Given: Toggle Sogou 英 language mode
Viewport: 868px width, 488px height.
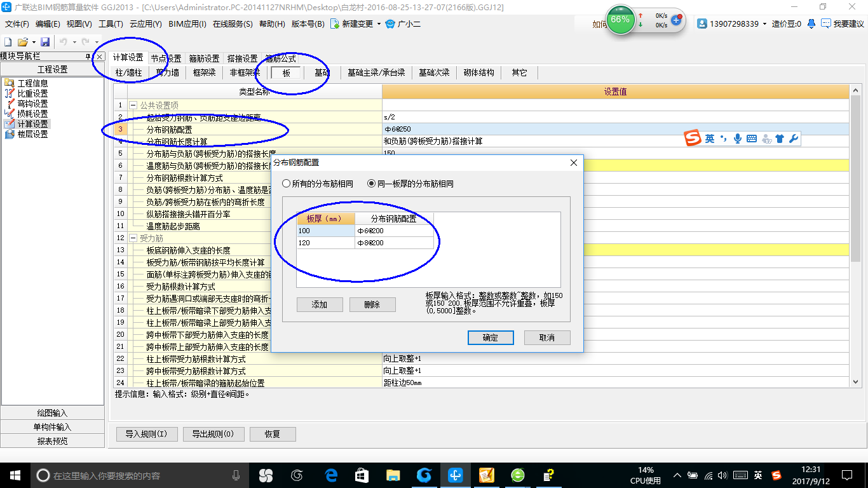Looking at the screenshot, I should tap(710, 139).
